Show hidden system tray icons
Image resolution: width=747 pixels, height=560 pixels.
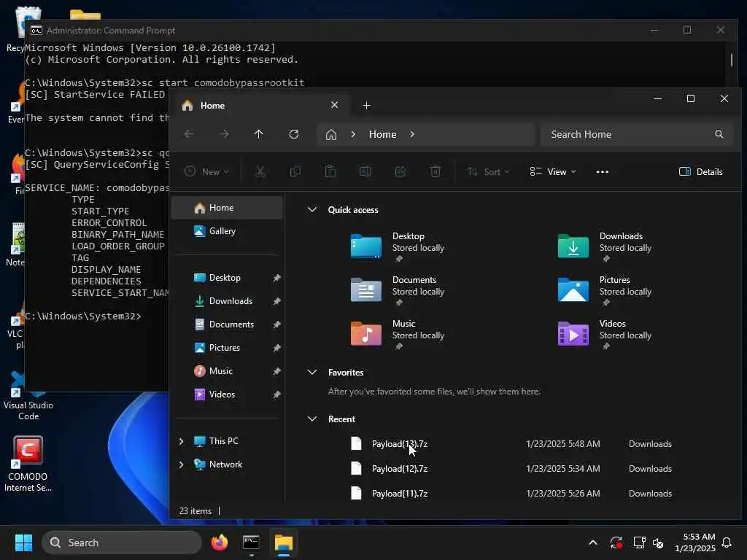593,542
